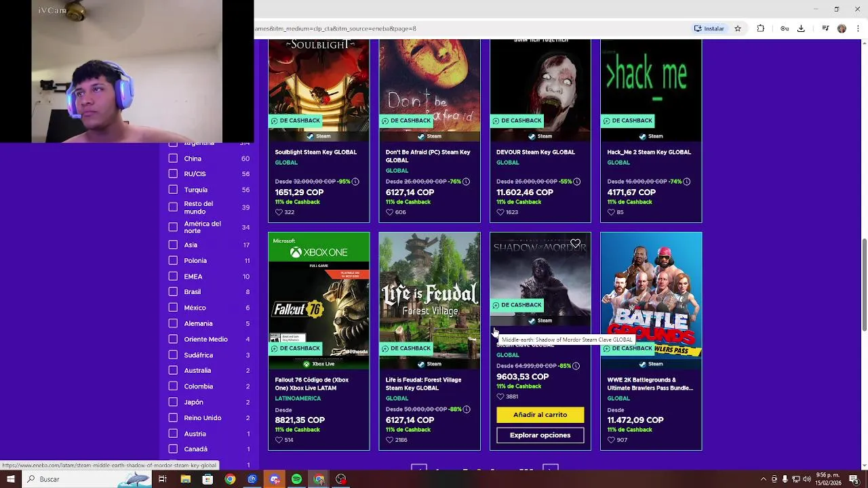The image size is (868, 488).
Task: Toggle the EMEA region checkbox
Action: (173, 277)
